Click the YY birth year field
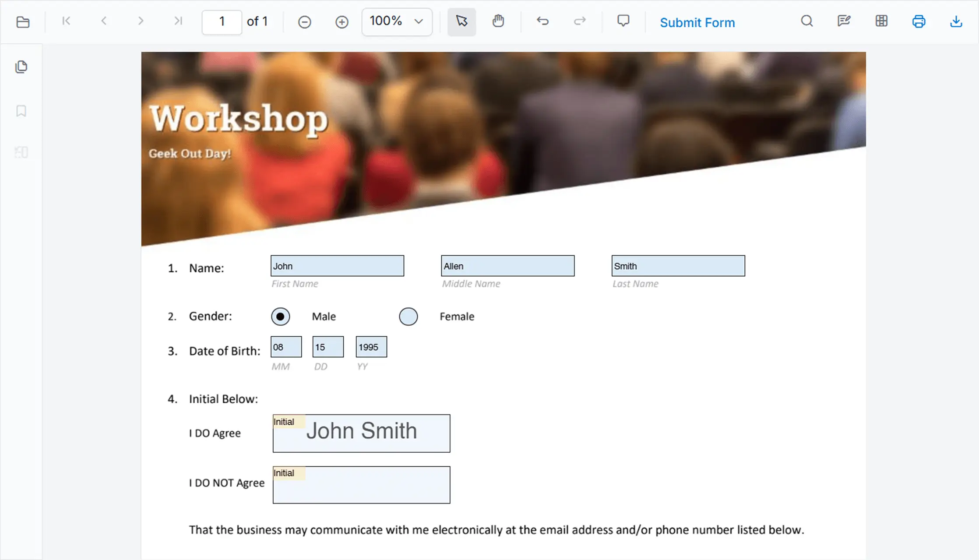Image resolution: width=979 pixels, height=560 pixels. [x=371, y=347]
